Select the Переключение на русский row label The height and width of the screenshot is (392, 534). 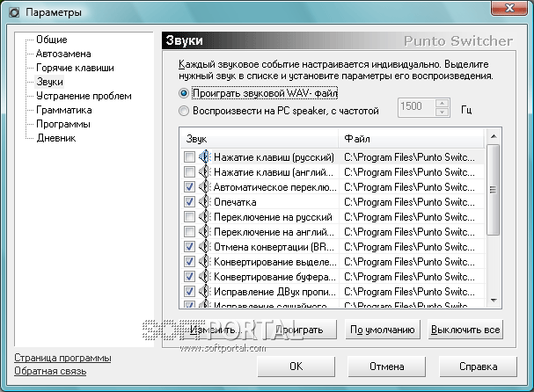273,217
